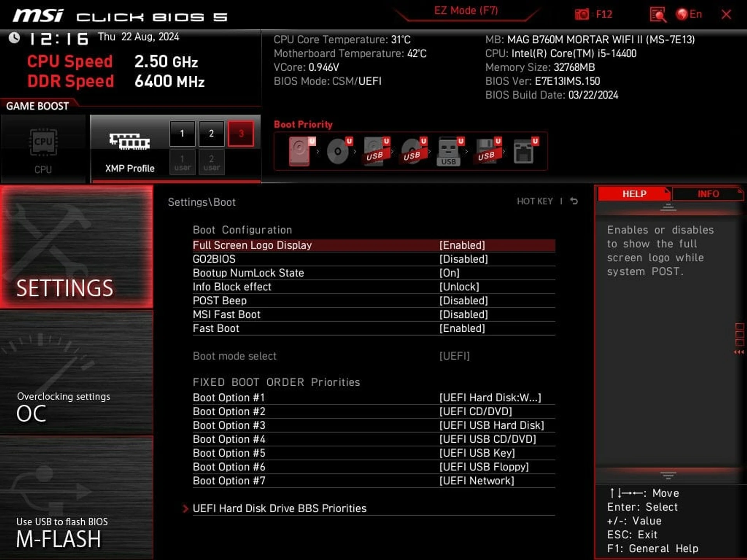The width and height of the screenshot is (747, 560).
Task: Click the CPU Speed 2.50 GHz readout
Action: coord(112,62)
